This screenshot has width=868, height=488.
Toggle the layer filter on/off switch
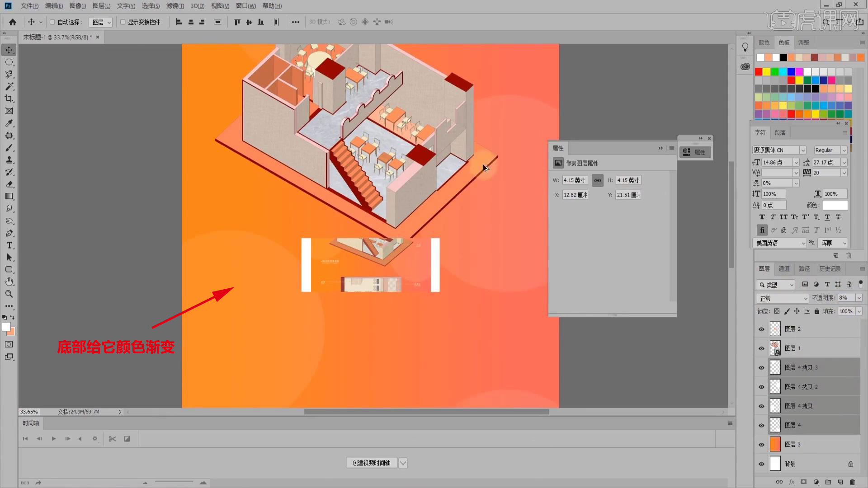[x=861, y=284]
